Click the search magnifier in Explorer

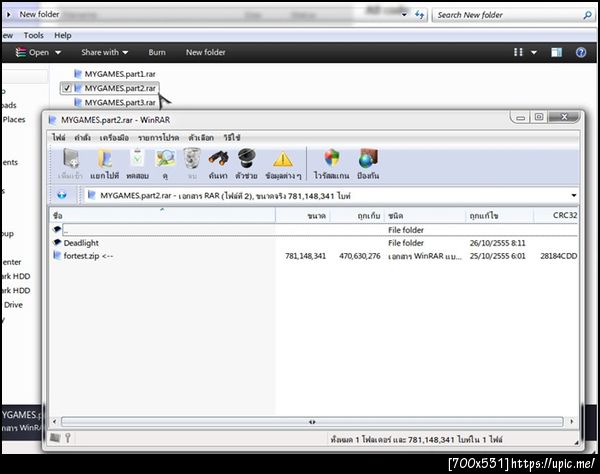click(x=587, y=15)
